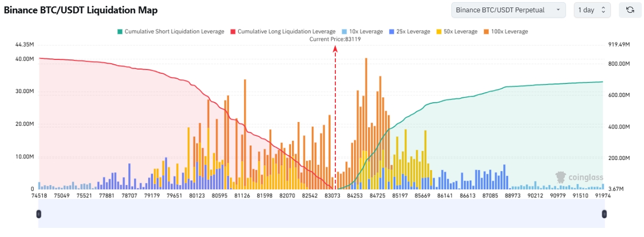
Task: Click x-axis label 82070
Action: click(x=288, y=196)
